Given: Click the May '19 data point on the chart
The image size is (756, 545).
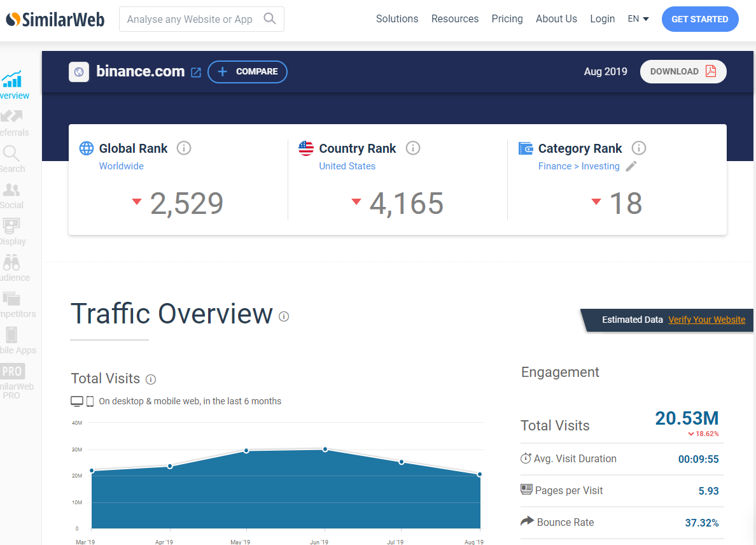Looking at the screenshot, I should (x=246, y=451).
